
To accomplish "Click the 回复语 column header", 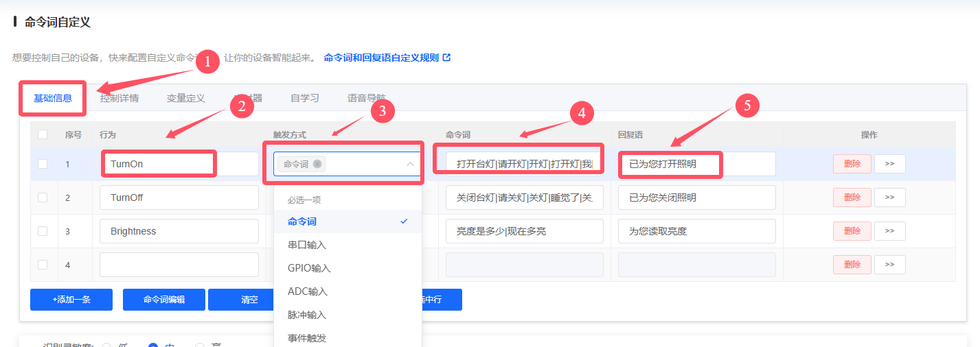I will coord(630,135).
